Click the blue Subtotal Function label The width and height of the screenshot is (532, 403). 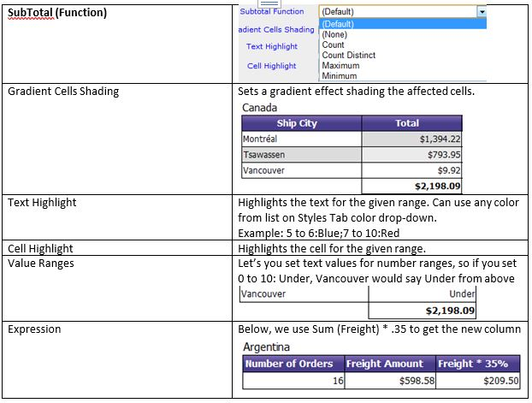[x=271, y=12]
